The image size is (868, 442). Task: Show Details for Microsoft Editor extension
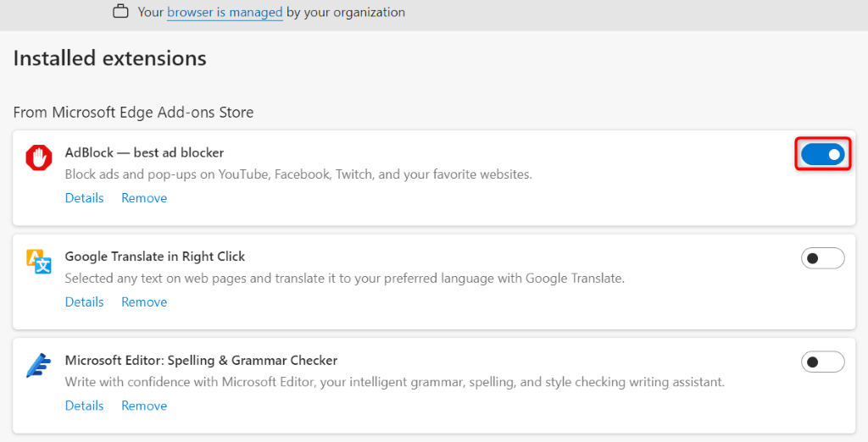84,406
